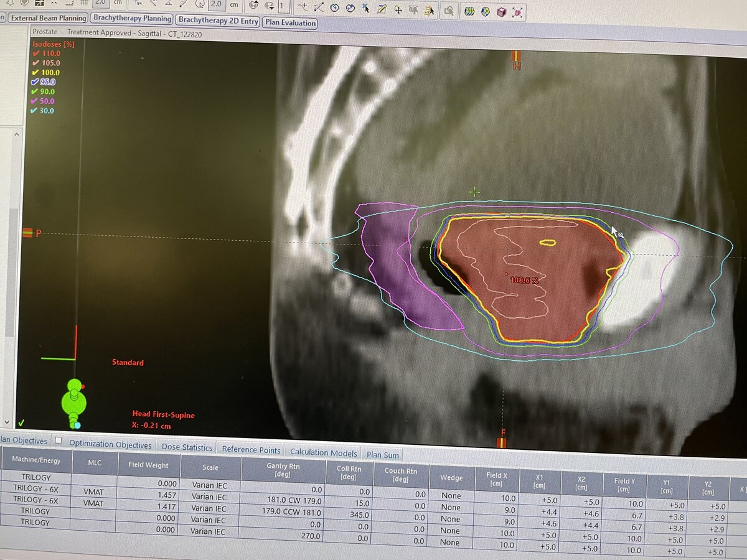
Task: Toggle the 100.0 isodose line visibility
Action: click(x=36, y=73)
